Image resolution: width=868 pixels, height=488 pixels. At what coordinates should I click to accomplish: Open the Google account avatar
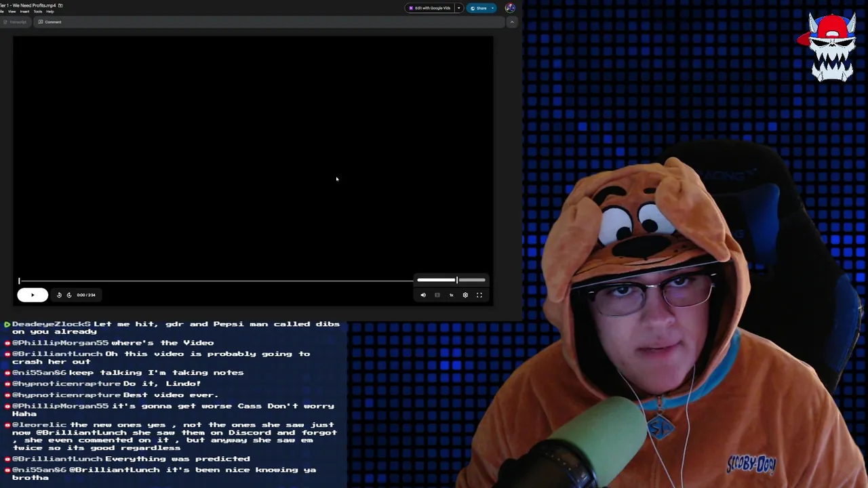click(510, 8)
